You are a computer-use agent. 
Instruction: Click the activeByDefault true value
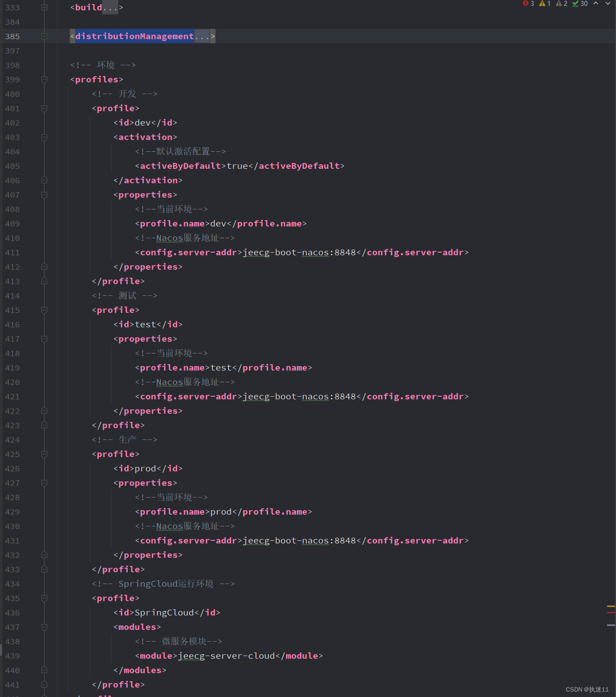pos(237,166)
